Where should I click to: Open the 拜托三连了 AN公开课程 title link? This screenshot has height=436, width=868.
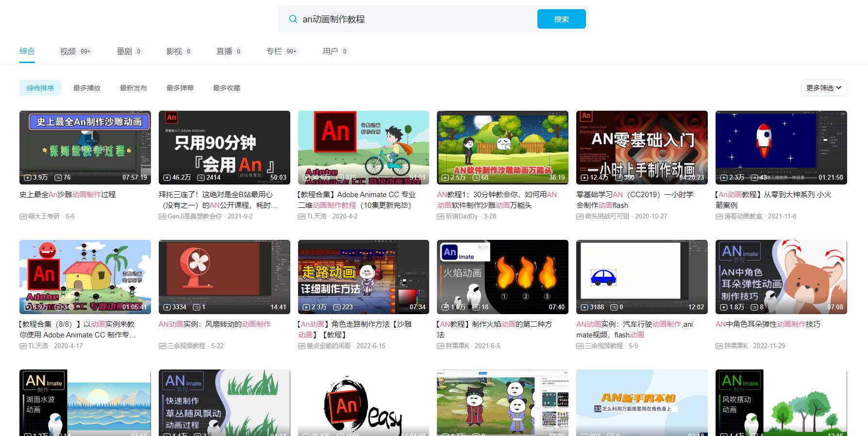(x=218, y=200)
